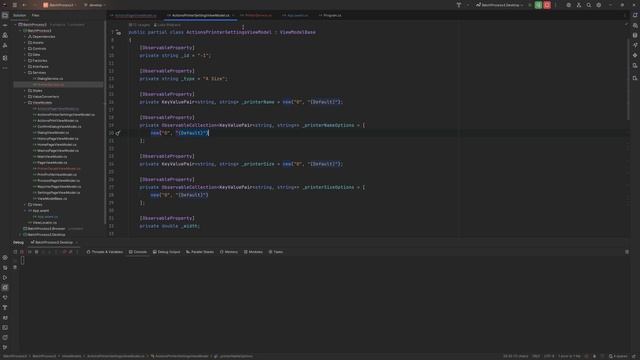This screenshot has width=640, height=360.
Task: Open the BatchProcess2 solution dropdown
Action: click(x=60, y=5)
